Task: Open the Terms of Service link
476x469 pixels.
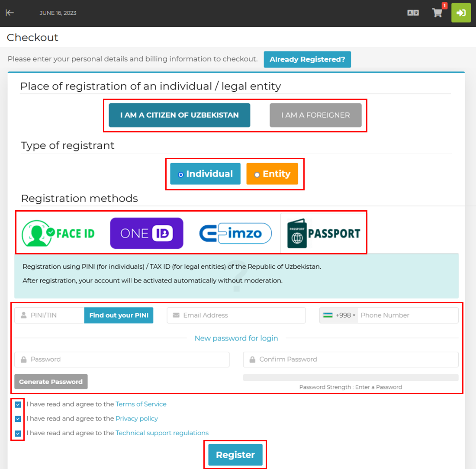Action: 141,404
